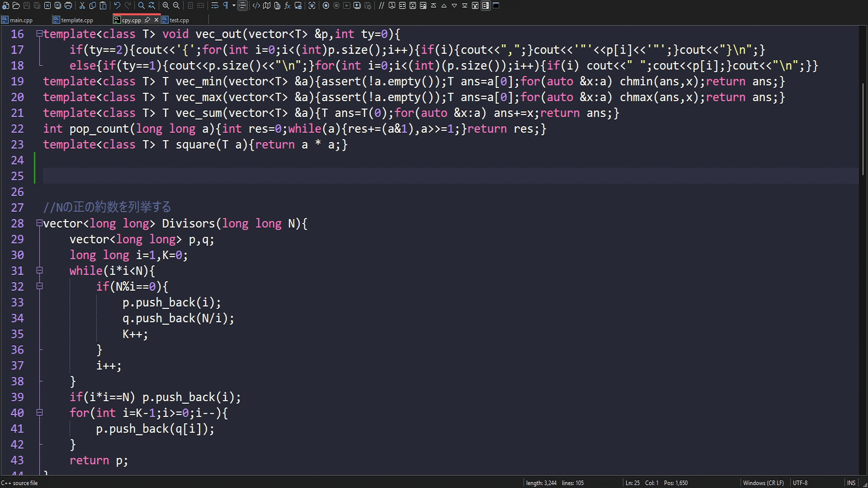The image size is (868, 488).
Task: Click Windows (CR LF) line ending indicator
Action: click(764, 483)
